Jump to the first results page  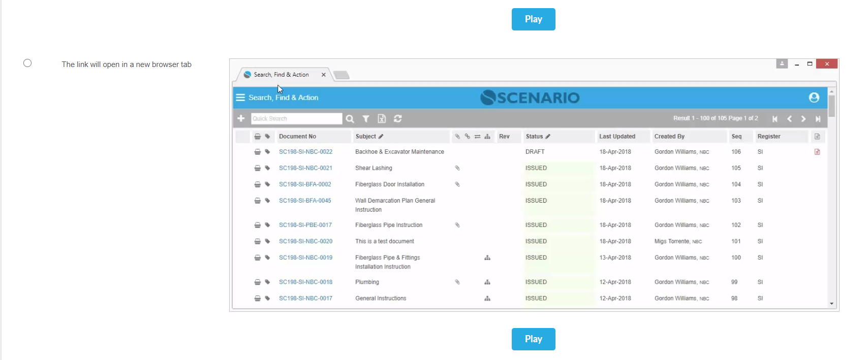point(774,119)
